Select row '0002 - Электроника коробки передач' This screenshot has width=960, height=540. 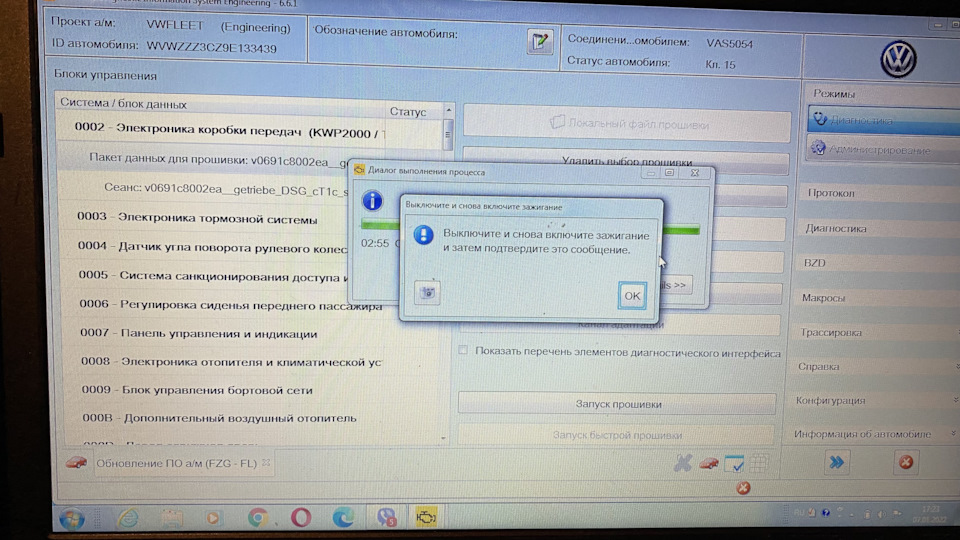tap(250, 130)
